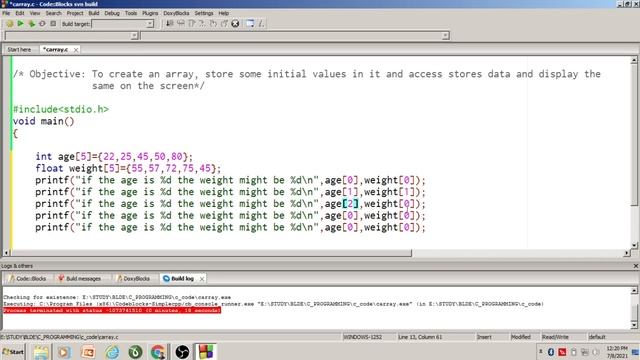Expand the code scope dropdown on the left
Screen dimensions: 640x360
tap(134, 36)
